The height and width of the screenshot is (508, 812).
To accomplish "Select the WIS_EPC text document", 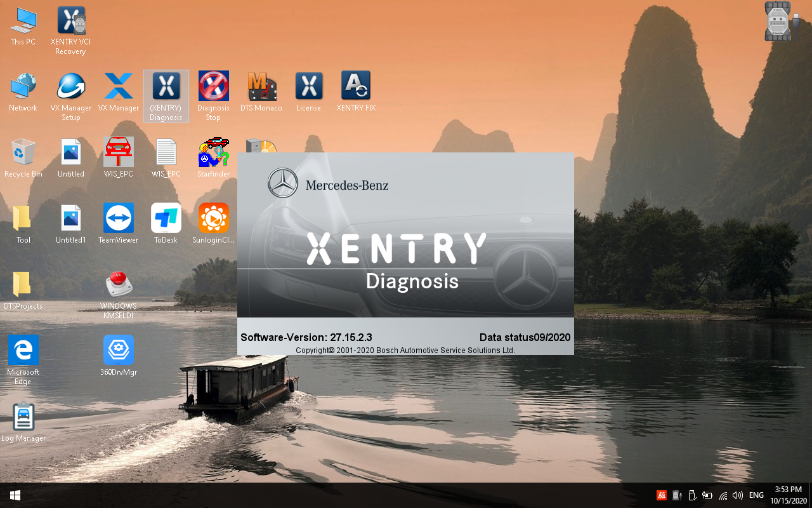I will click(166, 159).
